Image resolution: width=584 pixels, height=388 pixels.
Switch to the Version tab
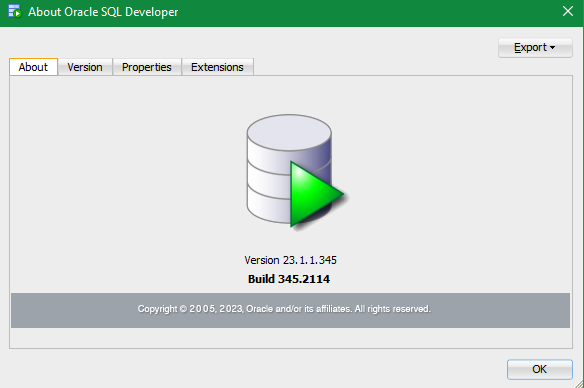click(x=85, y=67)
